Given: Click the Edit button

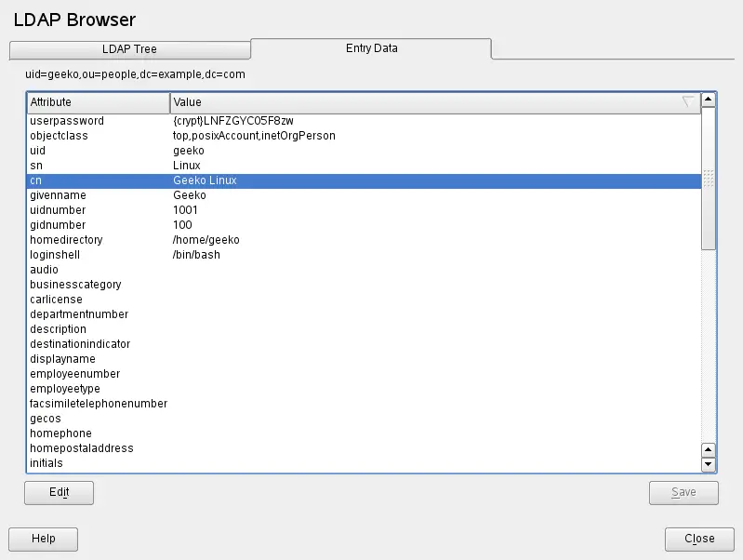Looking at the screenshot, I should pyautogui.click(x=59, y=492).
